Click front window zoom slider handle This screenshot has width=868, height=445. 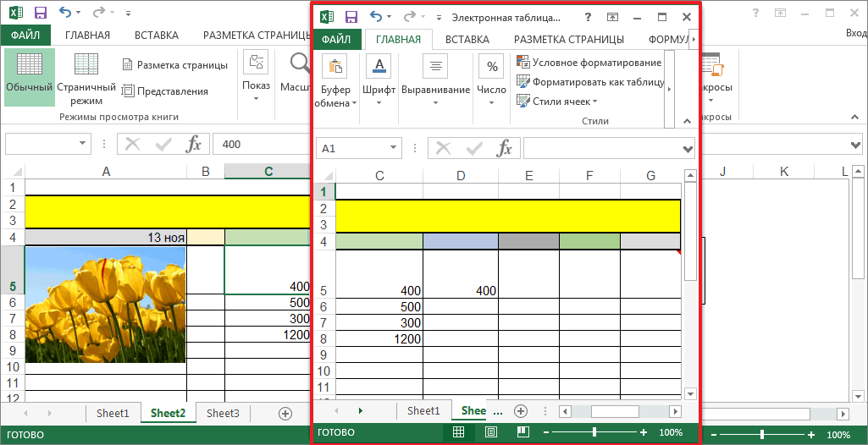pyautogui.click(x=594, y=432)
